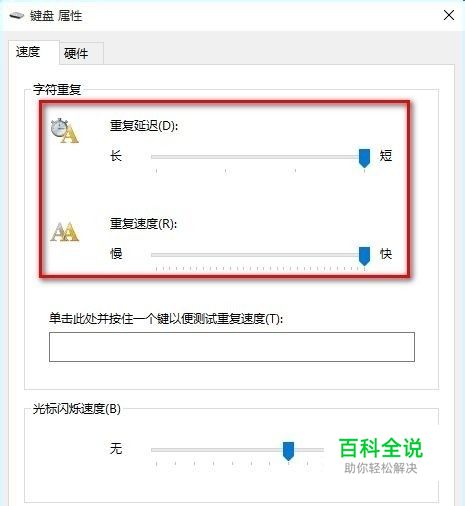Click the 短 label beside delay slider
The image size is (465, 506).
[x=386, y=156]
